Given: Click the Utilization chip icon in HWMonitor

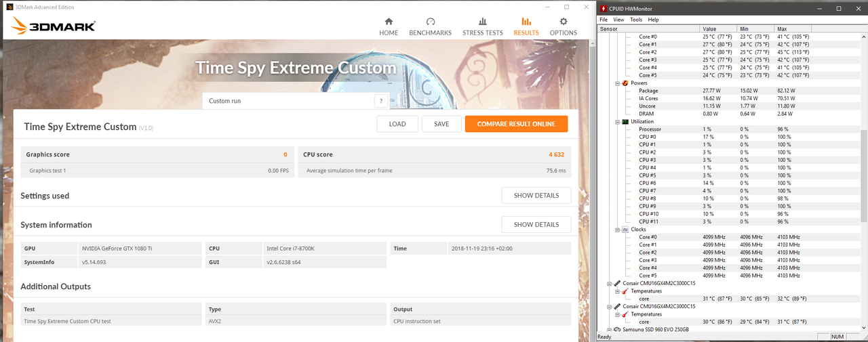Looking at the screenshot, I should click(x=625, y=121).
